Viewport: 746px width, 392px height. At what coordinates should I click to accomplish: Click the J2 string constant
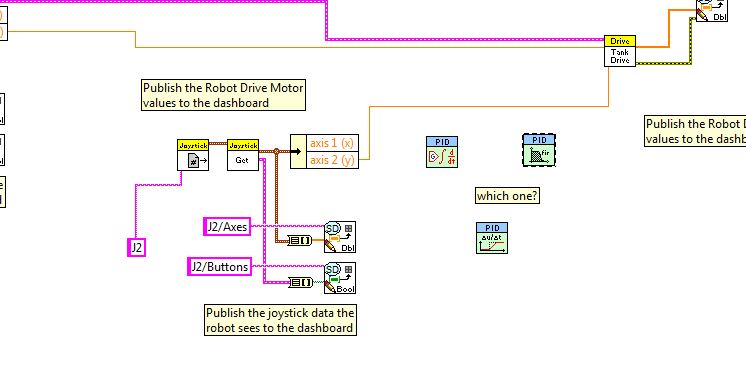pos(137,247)
